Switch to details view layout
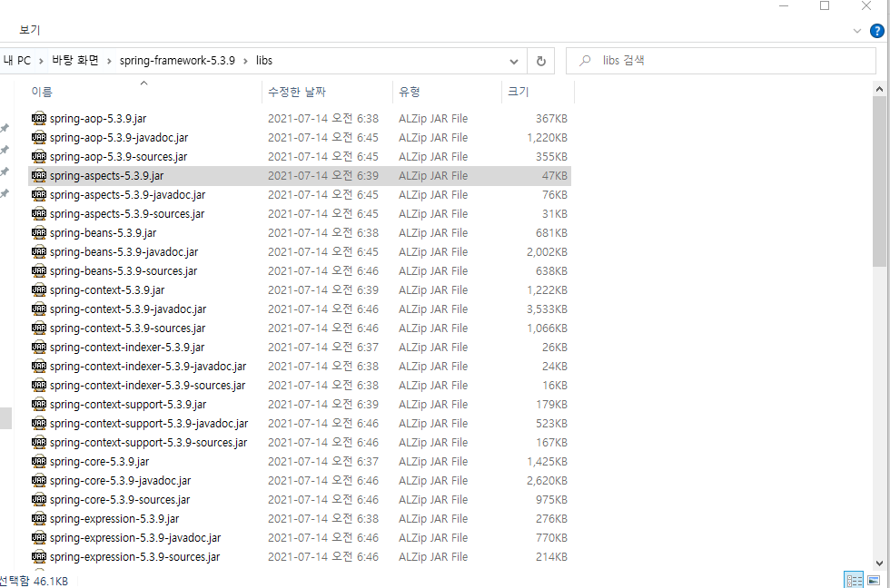 click(x=854, y=580)
